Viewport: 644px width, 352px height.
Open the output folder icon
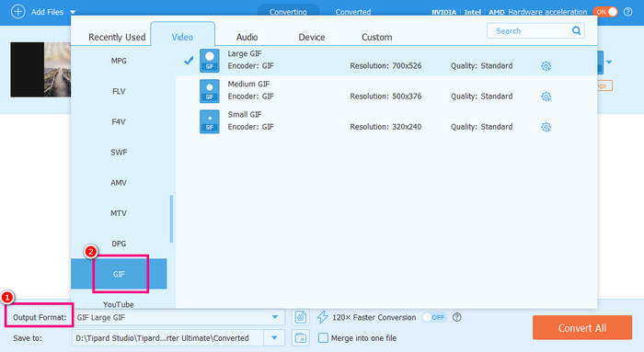point(301,338)
